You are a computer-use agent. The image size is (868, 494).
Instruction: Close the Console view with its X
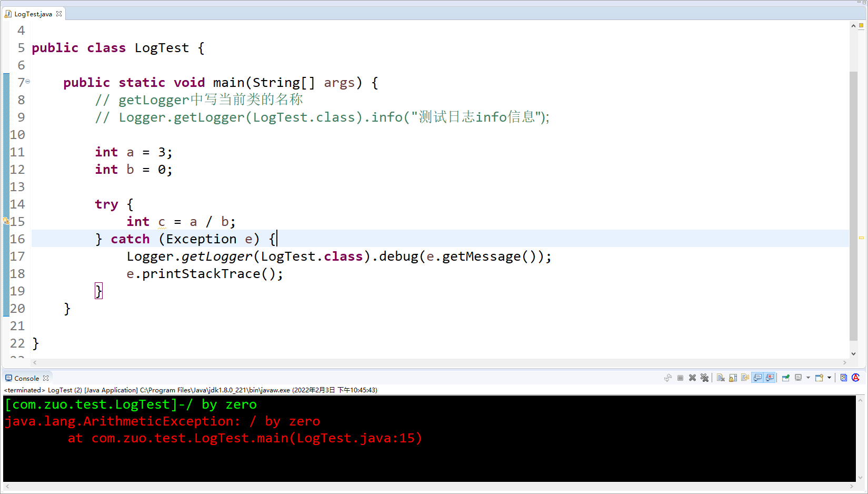[x=46, y=378]
